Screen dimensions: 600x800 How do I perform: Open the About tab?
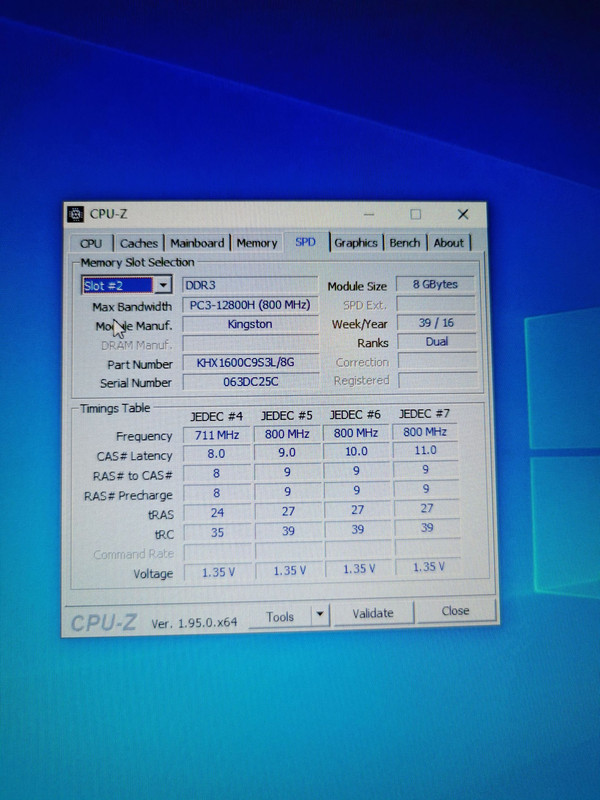(x=448, y=243)
